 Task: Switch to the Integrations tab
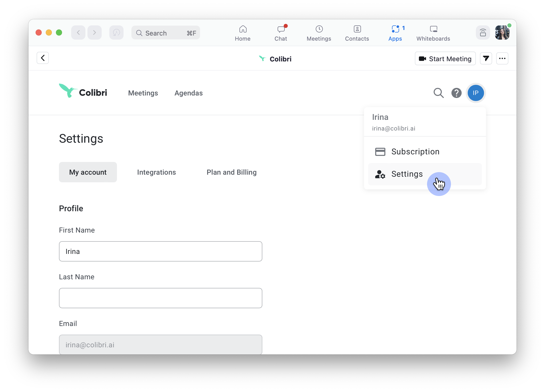click(157, 172)
